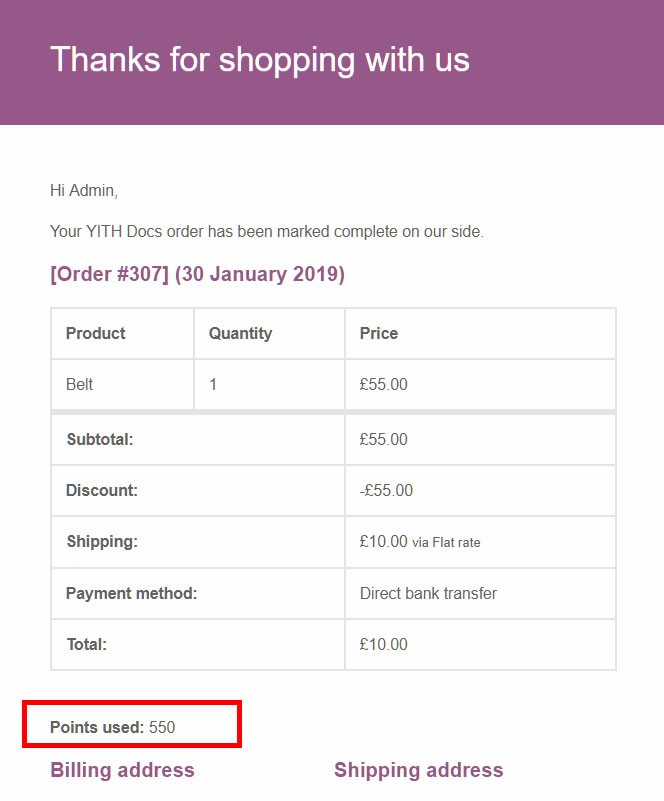Click the Shipping label
The height and width of the screenshot is (801, 664).
(x=102, y=541)
